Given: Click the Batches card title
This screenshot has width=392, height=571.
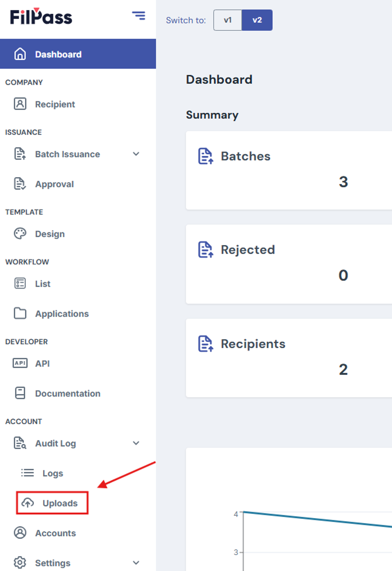Looking at the screenshot, I should [246, 156].
